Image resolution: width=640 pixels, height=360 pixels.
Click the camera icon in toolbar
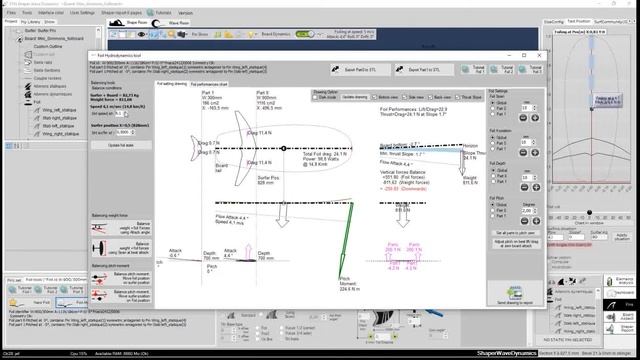click(x=181, y=34)
